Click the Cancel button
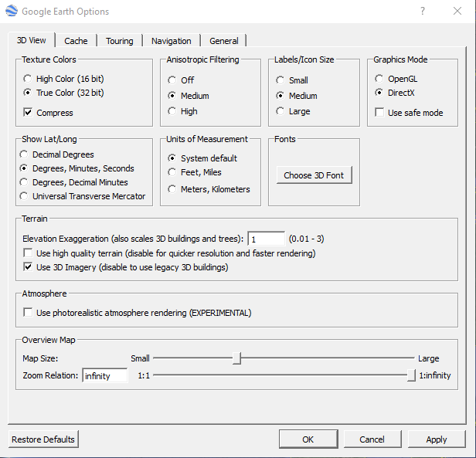The image size is (476, 458). click(372, 439)
